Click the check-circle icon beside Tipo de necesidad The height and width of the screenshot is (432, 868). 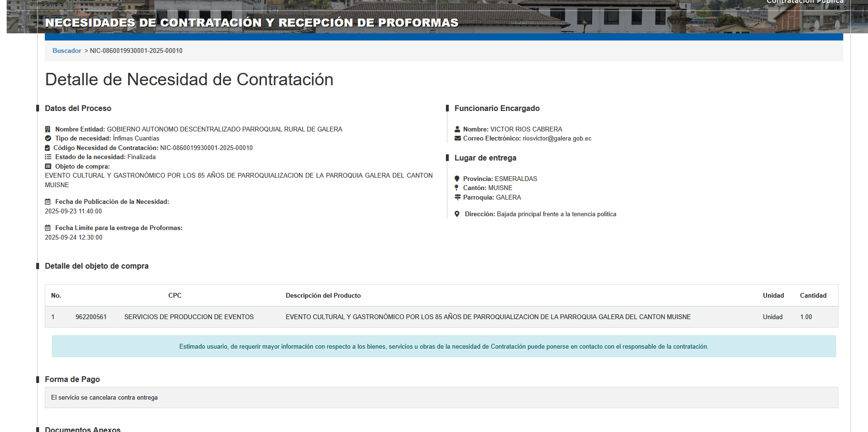[x=48, y=139]
